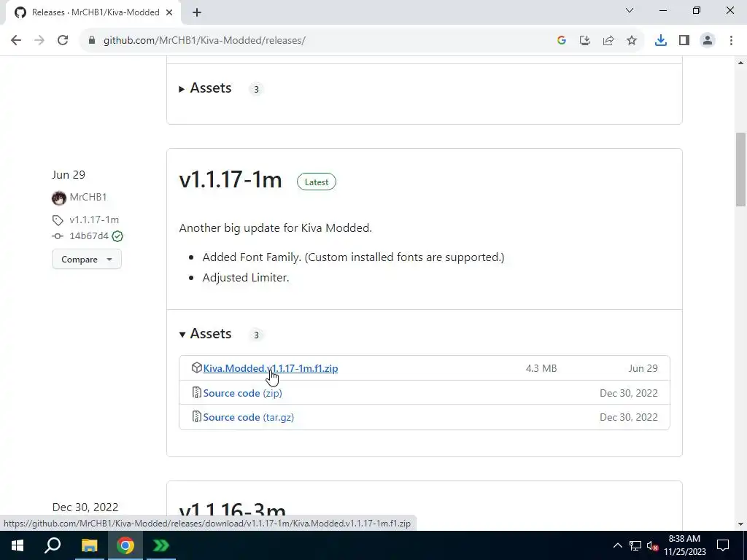
Task: Click the Jun 29 date in assets row
Action: tap(643, 368)
